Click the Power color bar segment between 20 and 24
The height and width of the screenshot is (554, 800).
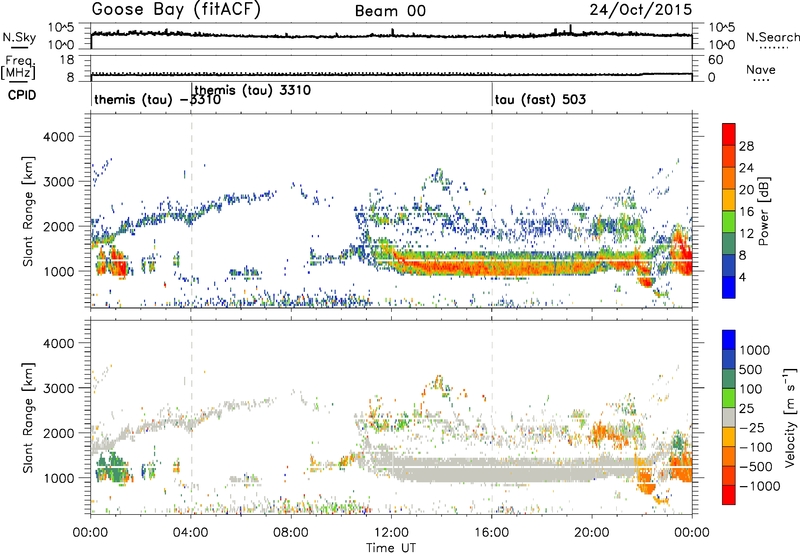(x=729, y=179)
